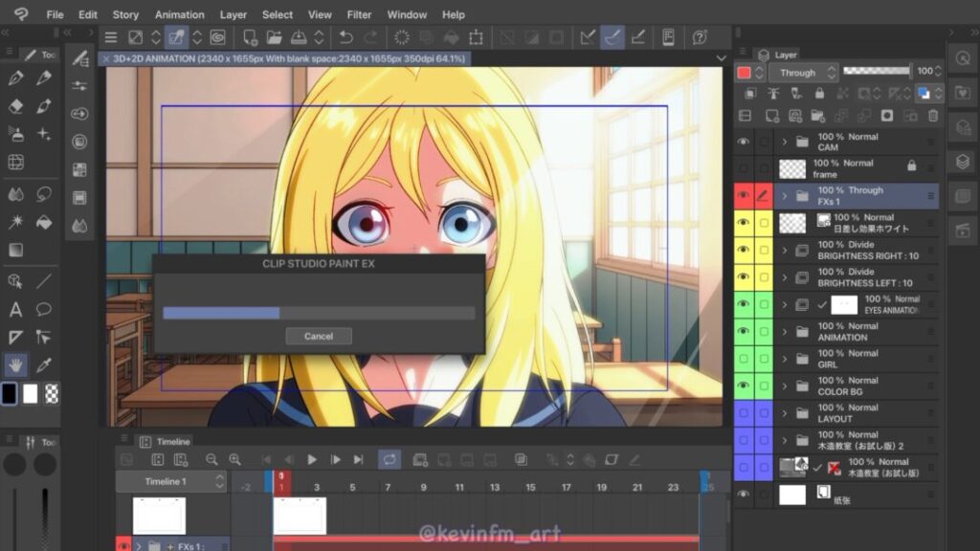Zoom out the timeline
Screen dimensions: 980x551
pyautogui.click(x=212, y=460)
